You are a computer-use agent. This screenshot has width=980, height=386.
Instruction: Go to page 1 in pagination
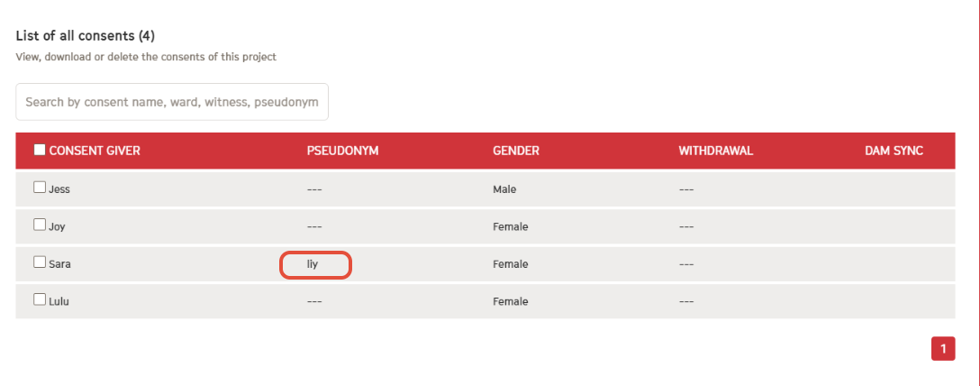943,348
